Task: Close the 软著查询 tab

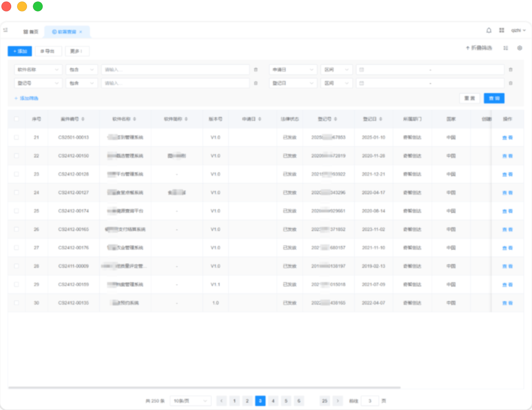Action: [81, 32]
